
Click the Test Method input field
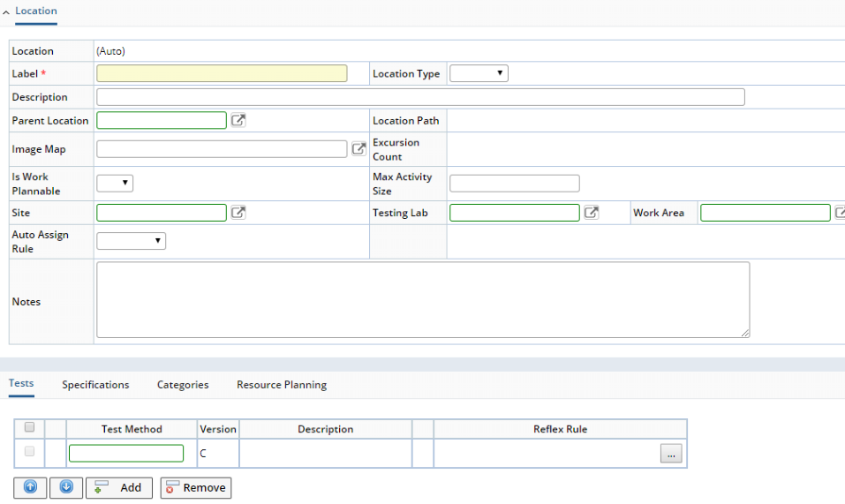tap(126, 453)
